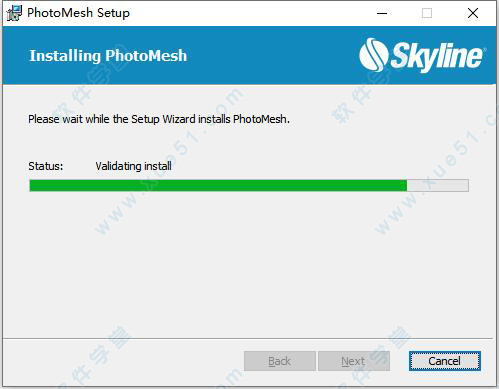This screenshot has height=389, width=499.
Task: Minimize the PhotoMesh Setup window
Action: click(x=382, y=13)
